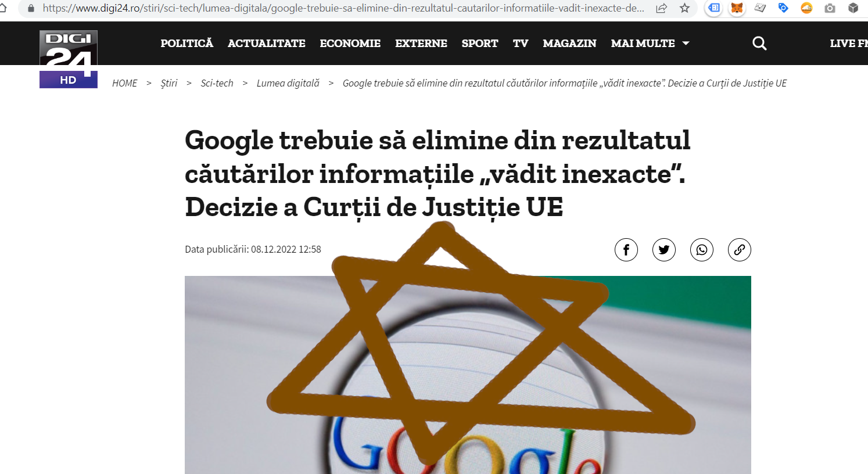This screenshot has width=868, height=474.
Task: Click the browser URL address field
Action: [343, 8]
